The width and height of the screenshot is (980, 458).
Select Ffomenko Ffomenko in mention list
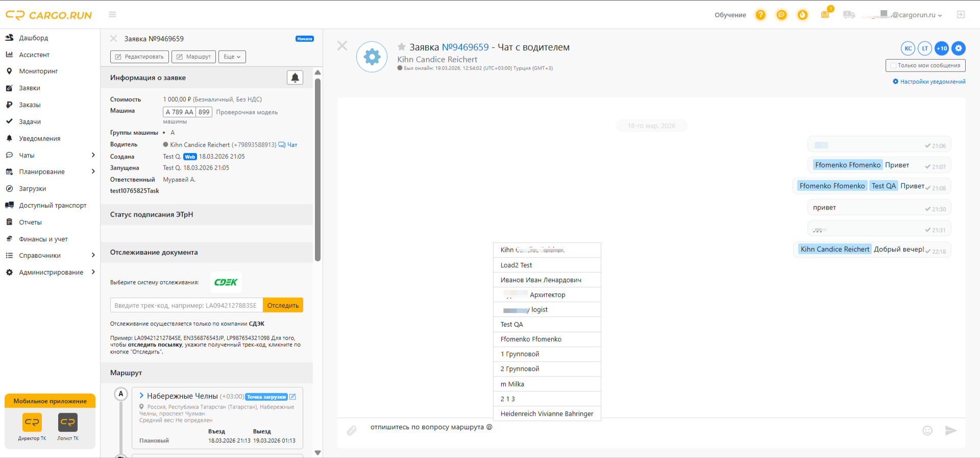click(x=547, y=339)
